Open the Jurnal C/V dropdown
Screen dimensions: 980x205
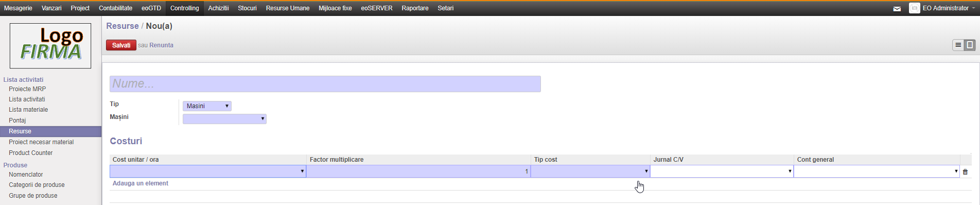[722, 171]
